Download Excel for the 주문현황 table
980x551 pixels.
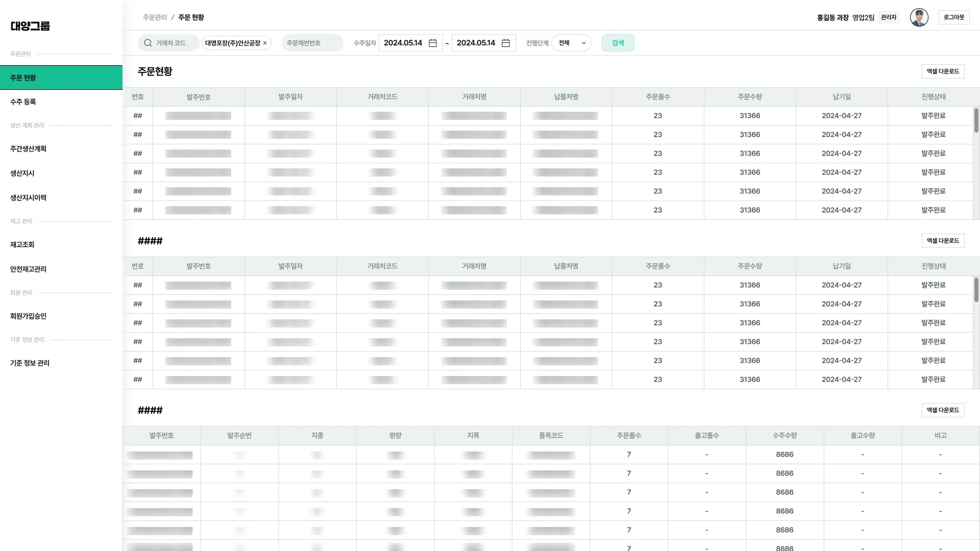pos(943,71)
